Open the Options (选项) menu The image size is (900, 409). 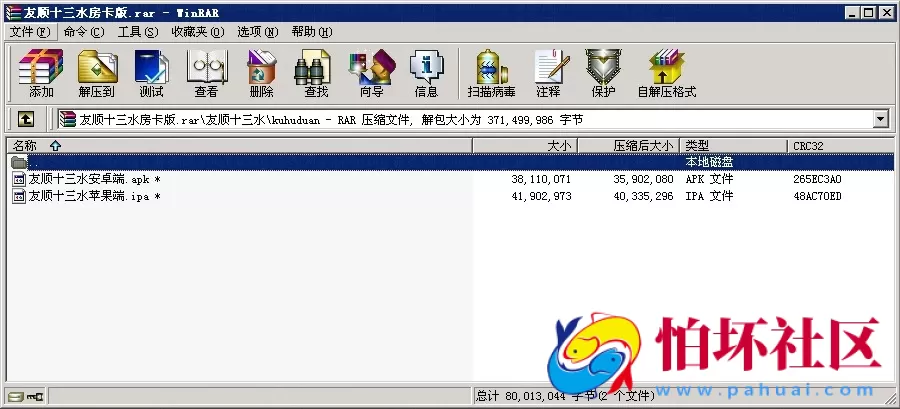pyautogui.click(x=258, y=32)
